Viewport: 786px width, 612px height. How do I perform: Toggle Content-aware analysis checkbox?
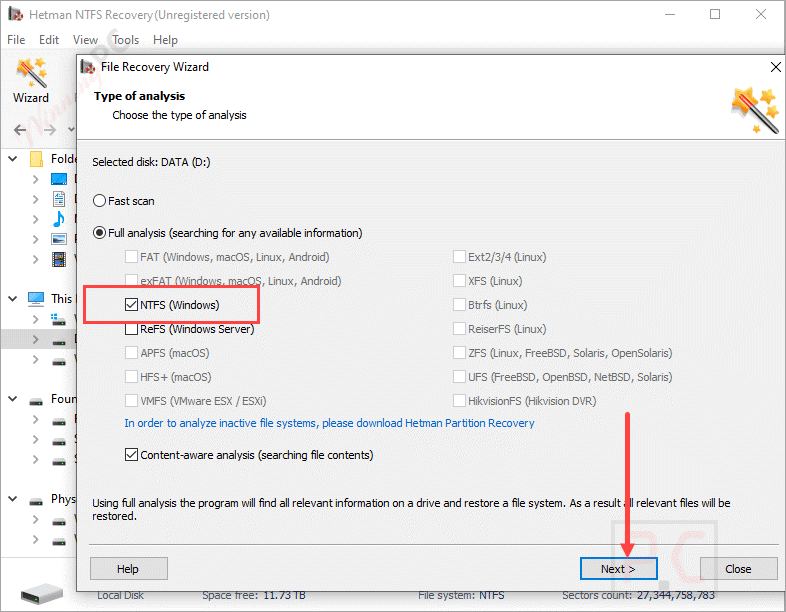[131, 455]
